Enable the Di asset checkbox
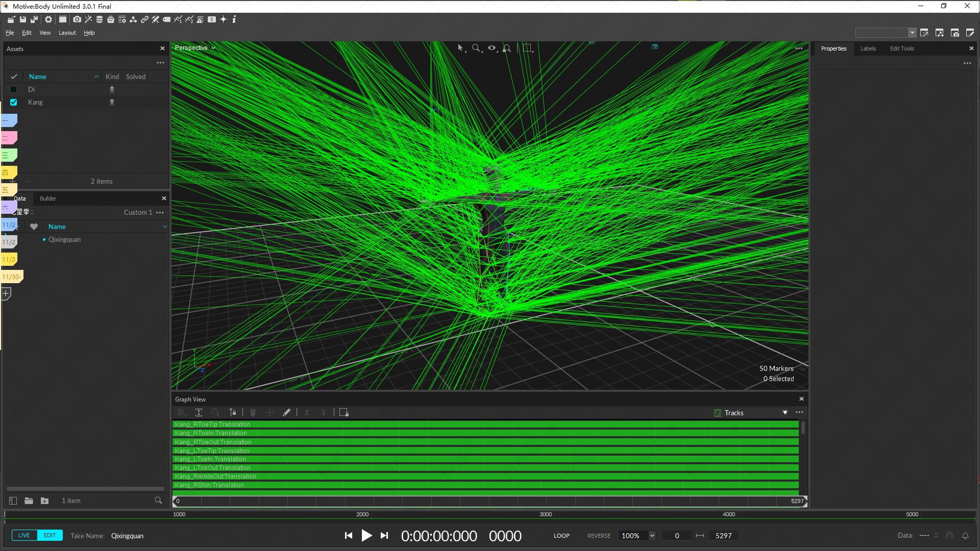Screen dimensions: 980x551 [x=14, y=89]
